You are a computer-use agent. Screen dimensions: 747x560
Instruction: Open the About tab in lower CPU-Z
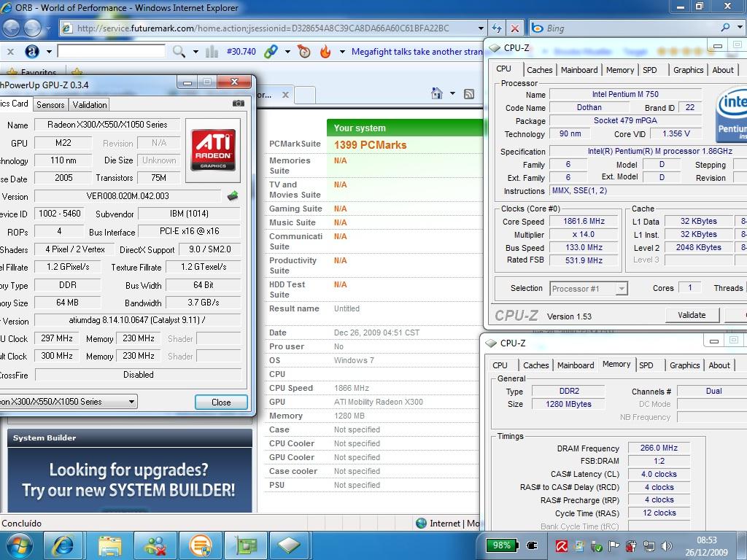pos(719,365)
